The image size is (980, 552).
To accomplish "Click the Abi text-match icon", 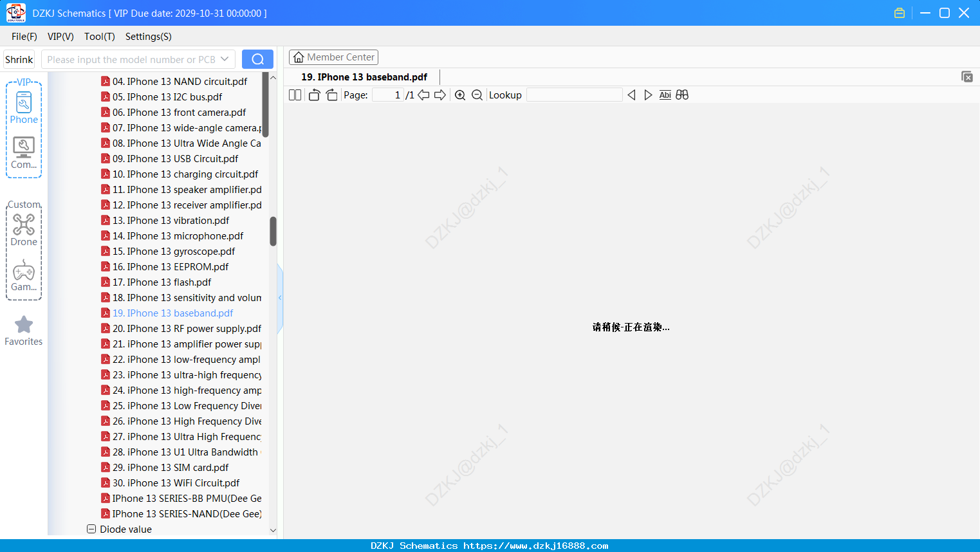I will [665, 95].
